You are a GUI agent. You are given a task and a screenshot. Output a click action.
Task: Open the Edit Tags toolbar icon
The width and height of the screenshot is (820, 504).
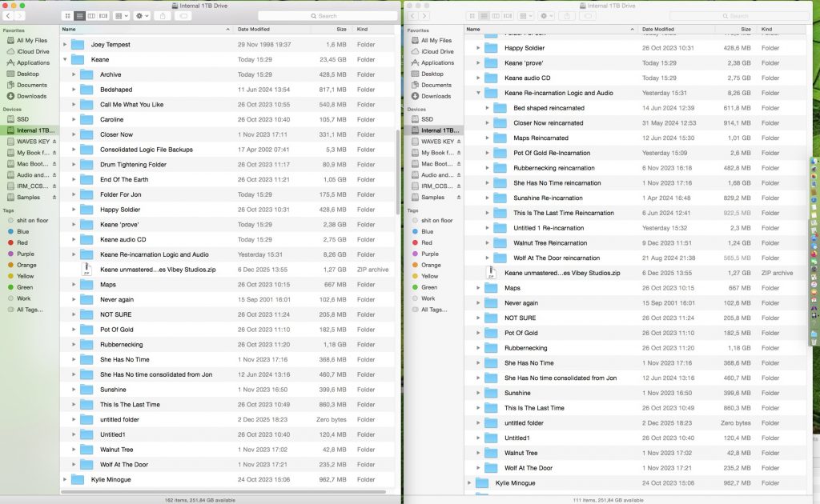click(182, 15)
